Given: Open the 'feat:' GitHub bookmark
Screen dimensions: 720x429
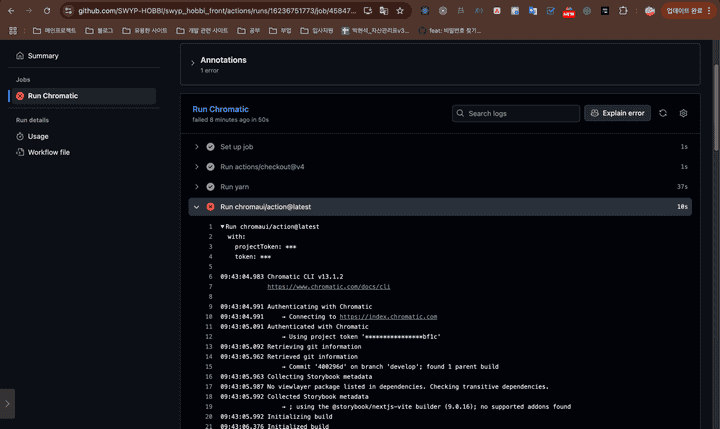Looking at the screenshot, I should (x=450, y=31).
